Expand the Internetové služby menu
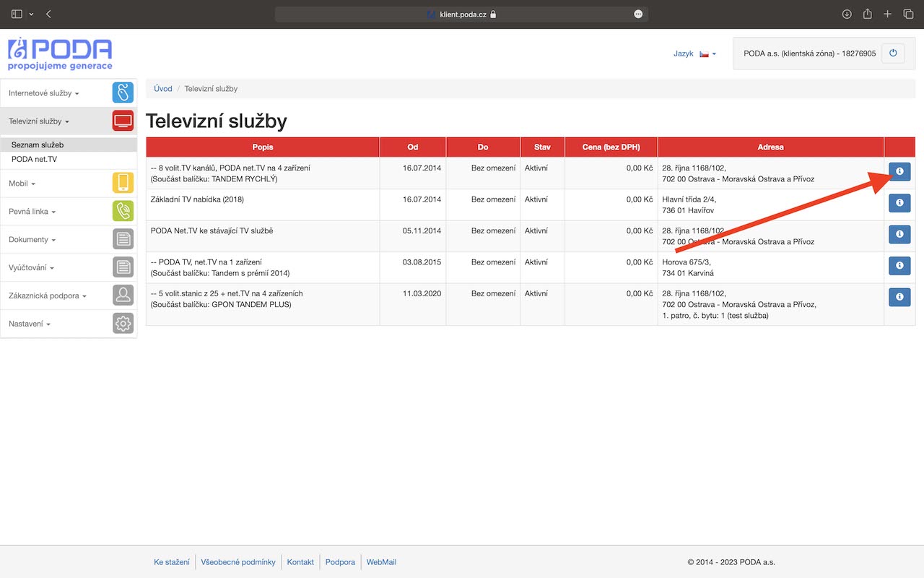This screenshot has width=924, height=578. [43, 93]
